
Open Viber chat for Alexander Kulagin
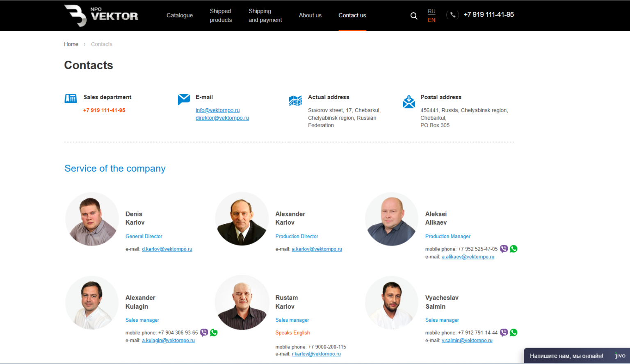tap(204, 332)
